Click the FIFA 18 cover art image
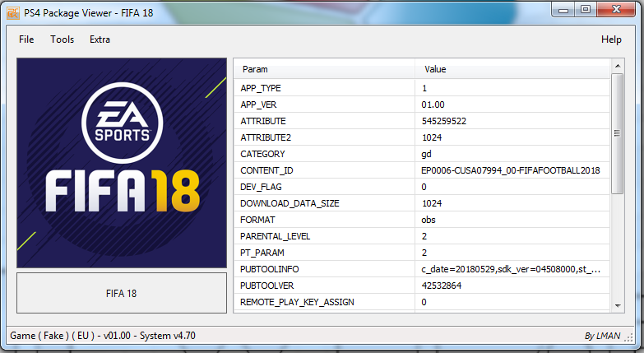This screenshot has height=353, width=644. click(122, 163)
